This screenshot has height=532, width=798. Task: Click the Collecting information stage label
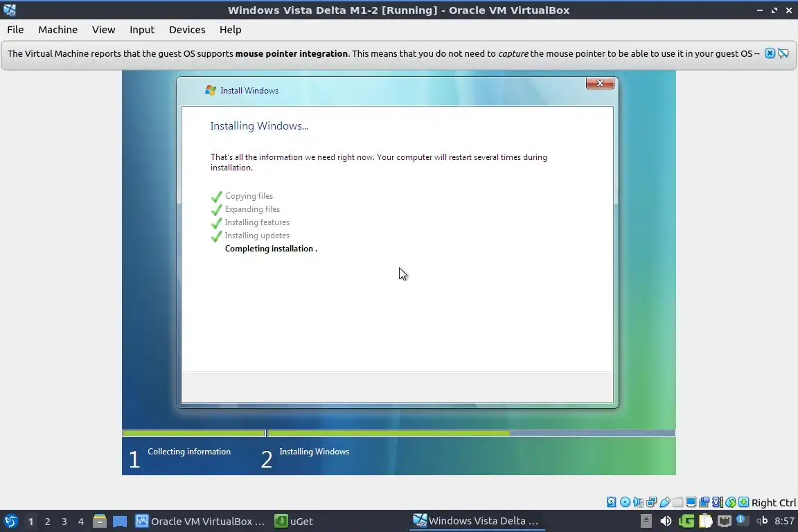click(189, 452)
